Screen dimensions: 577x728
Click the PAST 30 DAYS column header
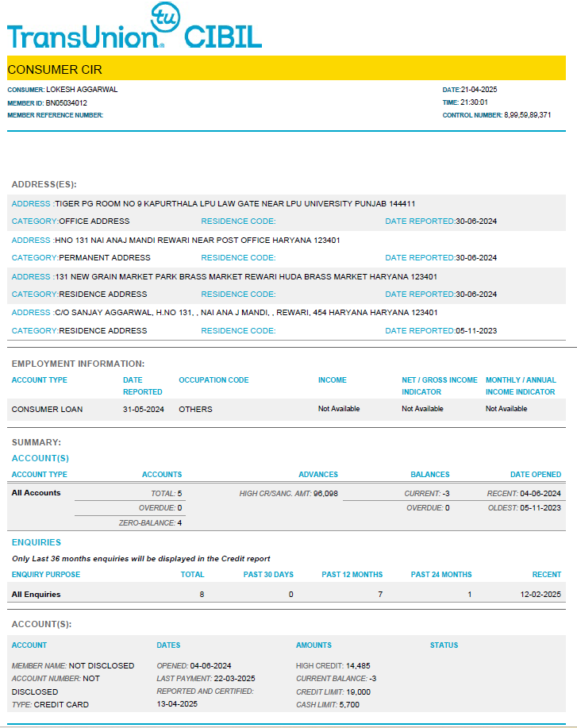(x=268, y=575)
